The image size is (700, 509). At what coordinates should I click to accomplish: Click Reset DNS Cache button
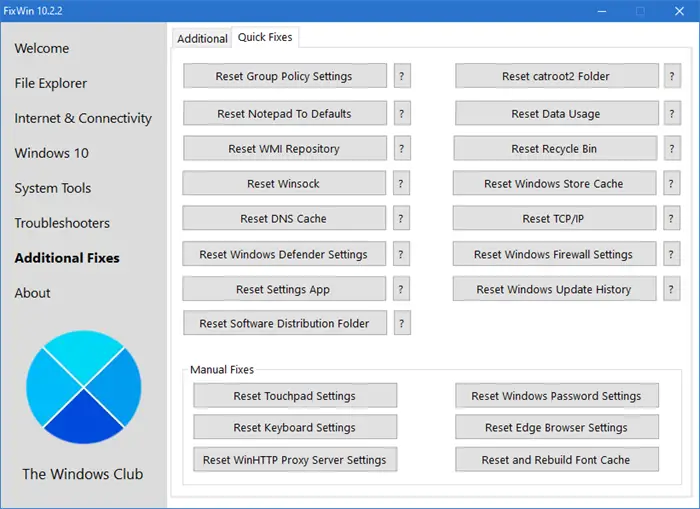[x=284, y=218]
